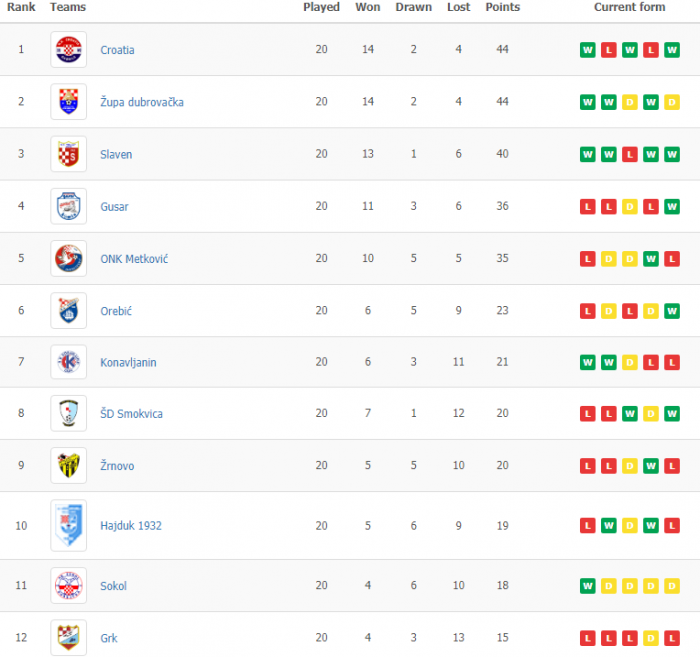This screenshot has height=657, width=700.
Task: Click the Slaven club crest
Action: click(x=68, y=154)
